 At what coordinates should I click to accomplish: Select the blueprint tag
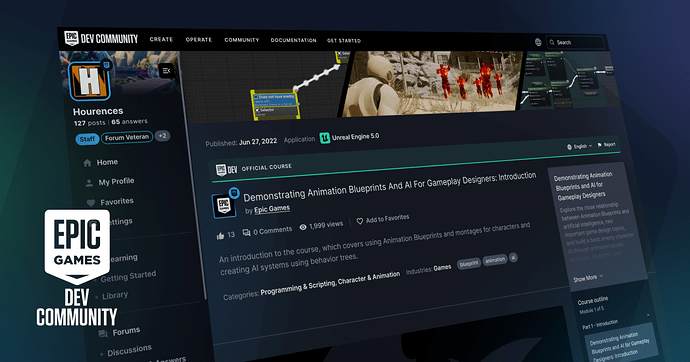pyautogui.click(x=469, y=263)
